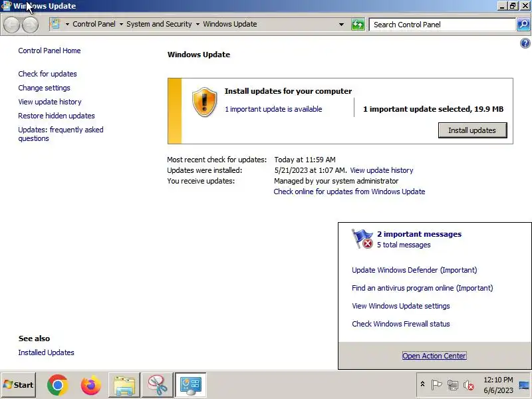Click the Windows Update title bar icon

(x=7, y=6)
